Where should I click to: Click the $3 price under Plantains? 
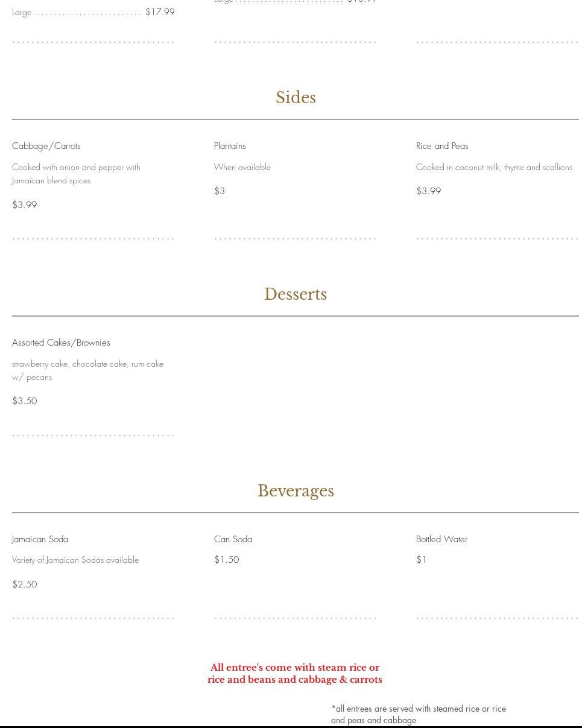220,191
